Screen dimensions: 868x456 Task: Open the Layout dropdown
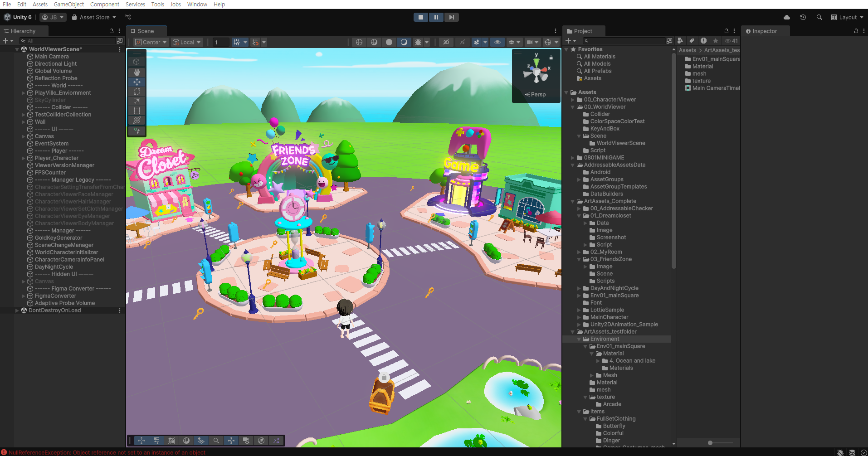point(847,17)
